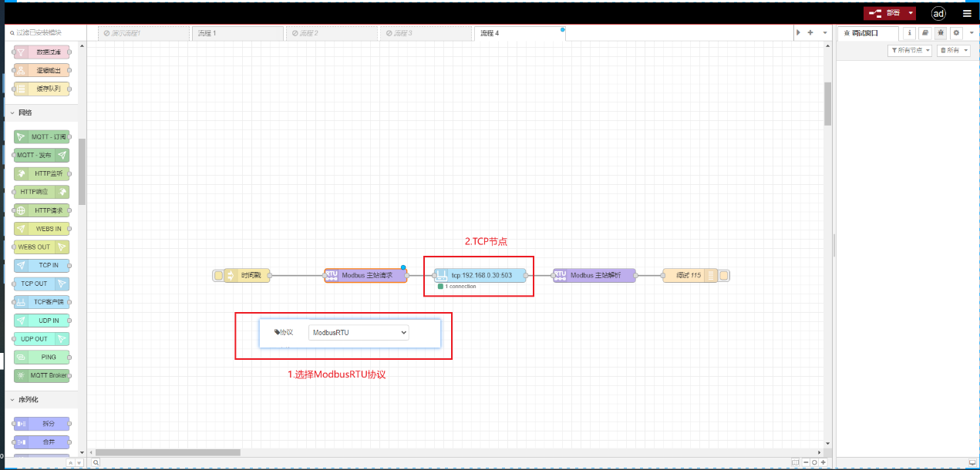Switch to the 演示流程1 tab

point(142,33)
